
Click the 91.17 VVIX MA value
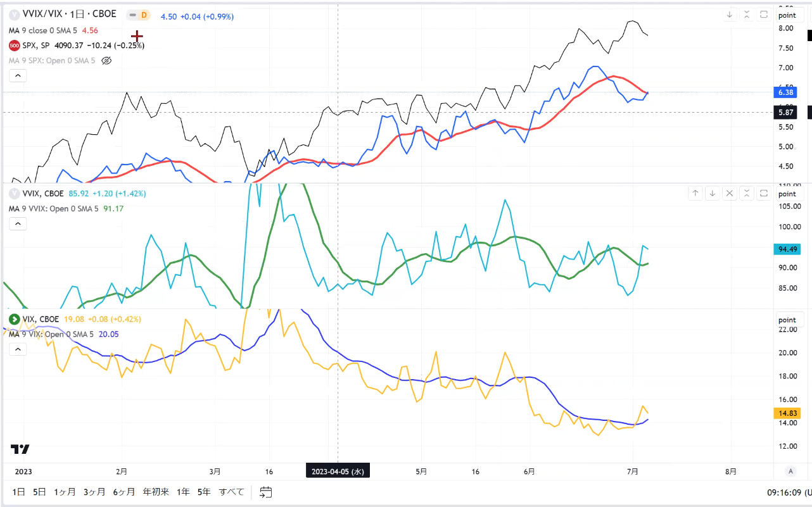(x=113, y=208)
